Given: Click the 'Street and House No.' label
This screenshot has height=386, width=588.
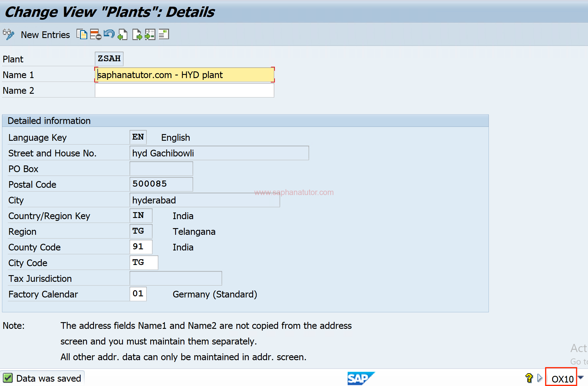Looking at the screenshot, I should click(52, 153).
